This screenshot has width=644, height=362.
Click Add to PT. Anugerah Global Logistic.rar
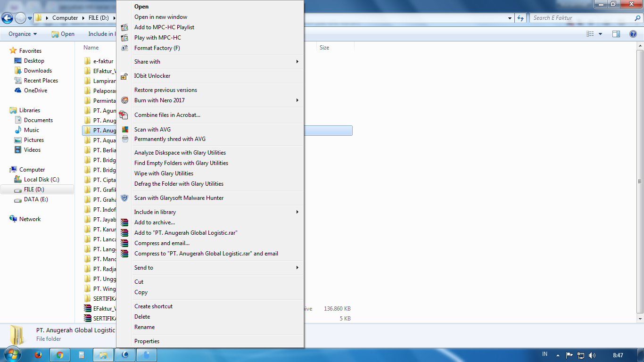186,233
